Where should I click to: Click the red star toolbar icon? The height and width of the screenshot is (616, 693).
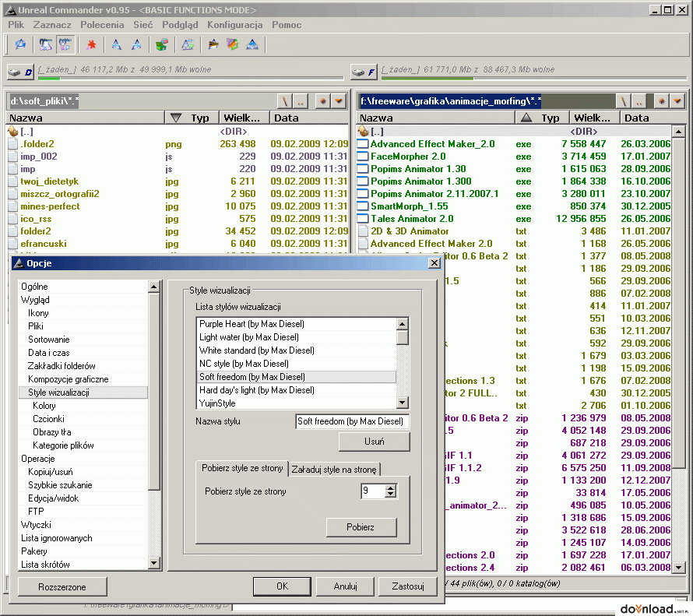point(91,44)
